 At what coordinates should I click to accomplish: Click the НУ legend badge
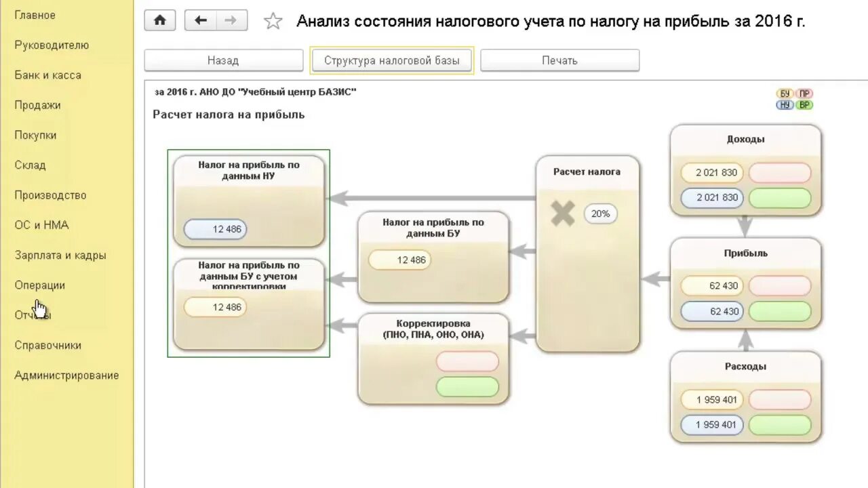pos(785,105)
